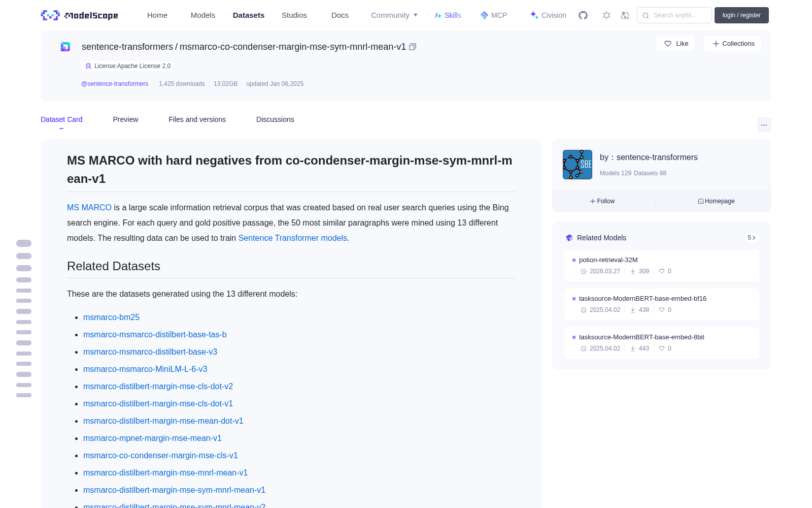Click the plus icon on Collections
Viewport: 812px width, 508px height.
pos(716,44)
